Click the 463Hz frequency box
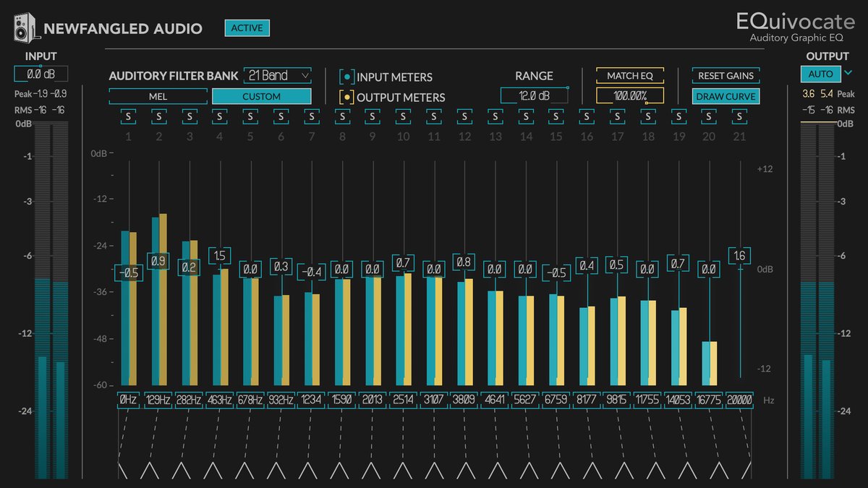The height and width of the screenshot is (488, 868). (220, 400)
